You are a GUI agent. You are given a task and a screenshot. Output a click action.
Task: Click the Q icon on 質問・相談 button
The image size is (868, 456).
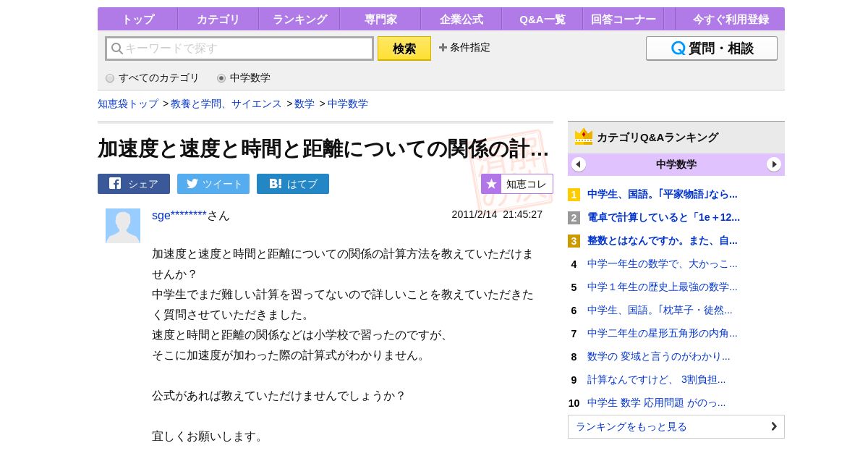pyautogui.click(x=678, y=48)
